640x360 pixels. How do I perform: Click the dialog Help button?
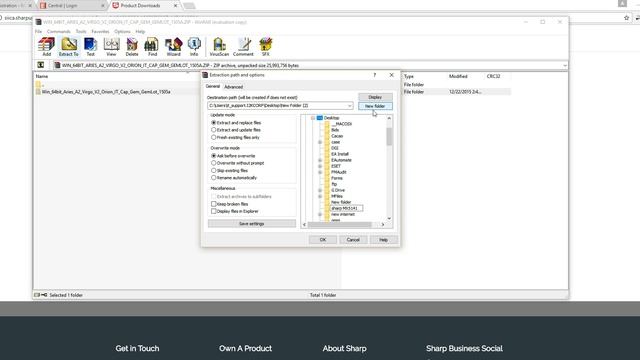tap(383, 240)
